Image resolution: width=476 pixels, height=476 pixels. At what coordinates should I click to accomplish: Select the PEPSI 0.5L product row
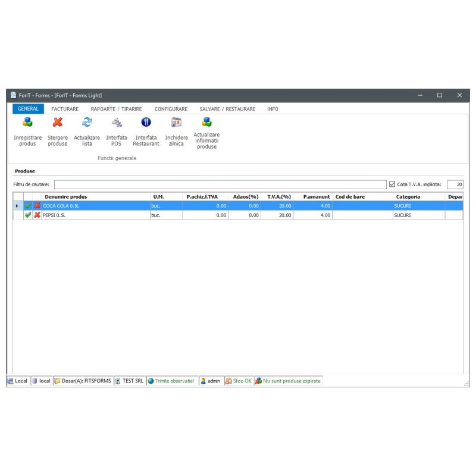pos(95,215)
